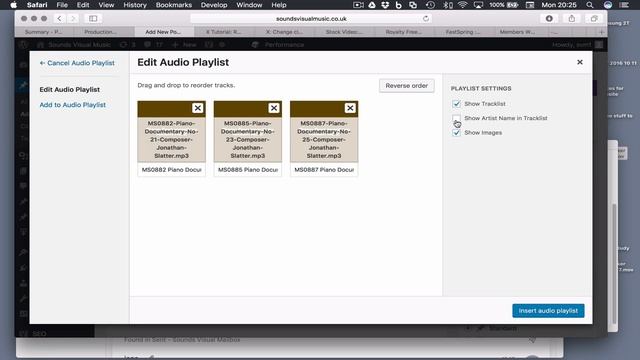The height and width of the screenshot is (360, 640).
Task: Switch to the FastSpring tab
Action: pyautogui.click(x=463, y=32)
